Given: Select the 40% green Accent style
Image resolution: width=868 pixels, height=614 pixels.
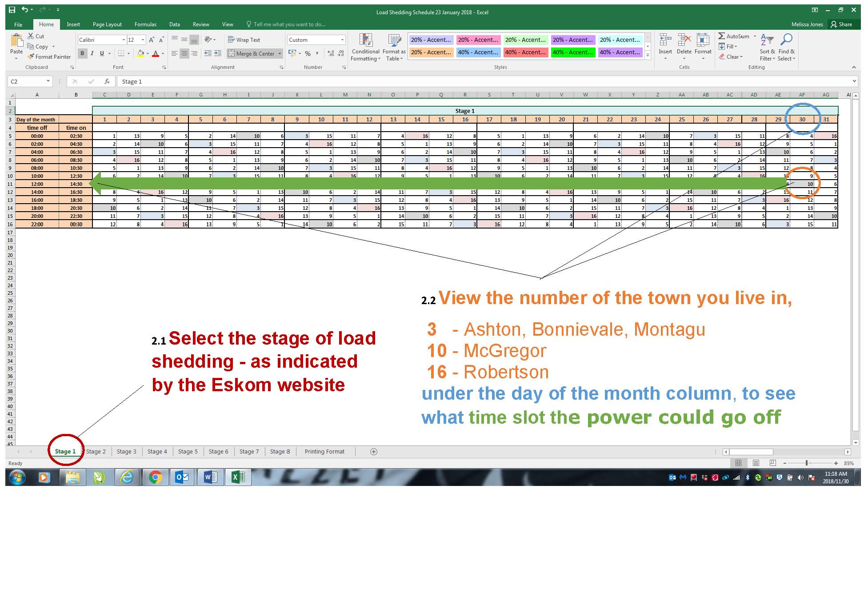Looking at the screenshot, I should pos(572,52).
